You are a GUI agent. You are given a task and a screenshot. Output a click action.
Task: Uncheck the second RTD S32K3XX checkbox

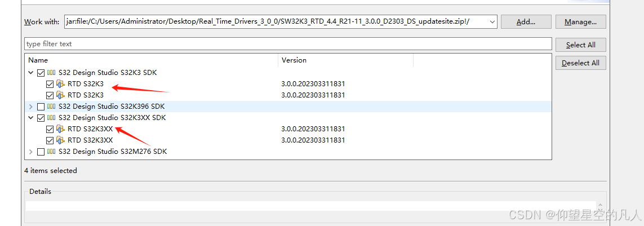(x=50, y=140)
